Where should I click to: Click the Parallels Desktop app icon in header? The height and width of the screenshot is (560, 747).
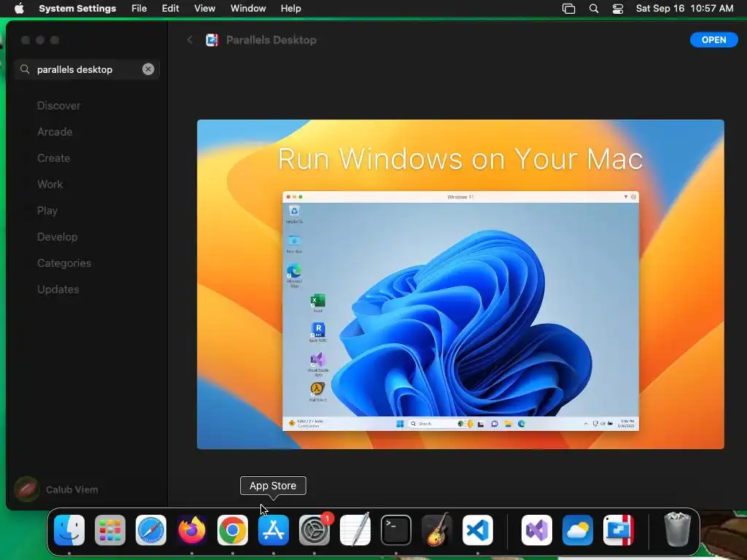pyautogui.click(x=212, y=40)
